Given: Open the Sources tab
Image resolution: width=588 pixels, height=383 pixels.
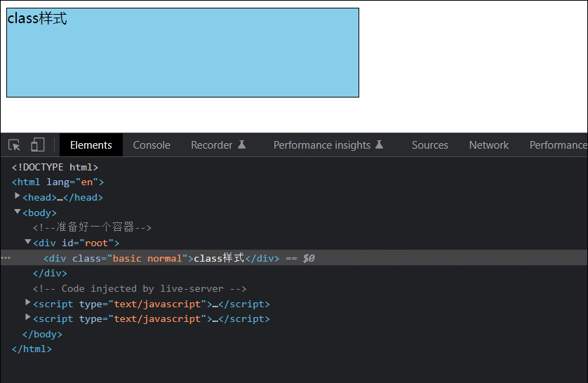Looking at the screenshot, I should point(429,145).
